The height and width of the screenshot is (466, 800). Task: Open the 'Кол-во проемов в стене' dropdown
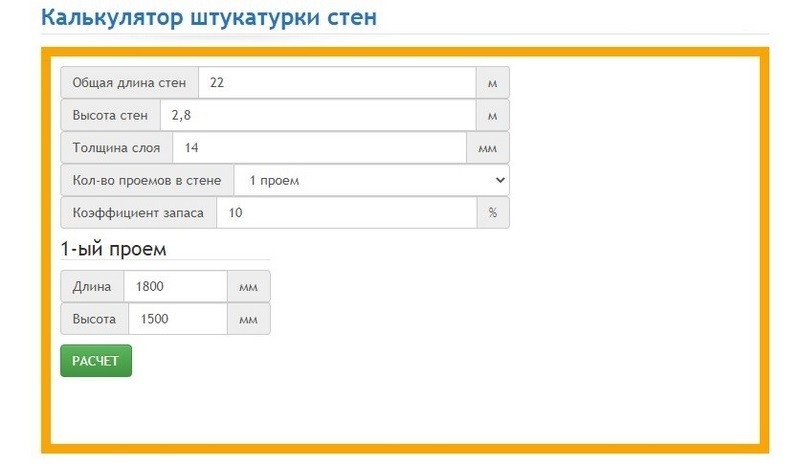click(x=371, y=180)
